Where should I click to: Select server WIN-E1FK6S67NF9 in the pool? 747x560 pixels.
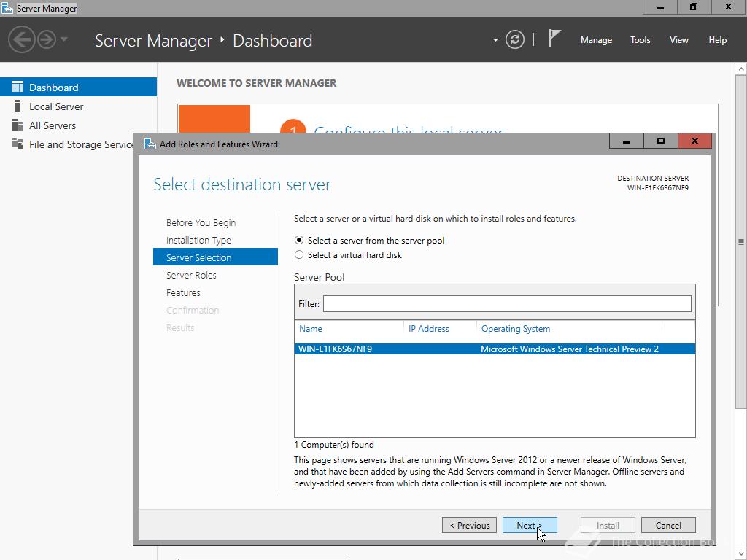(x=495, y=349)
